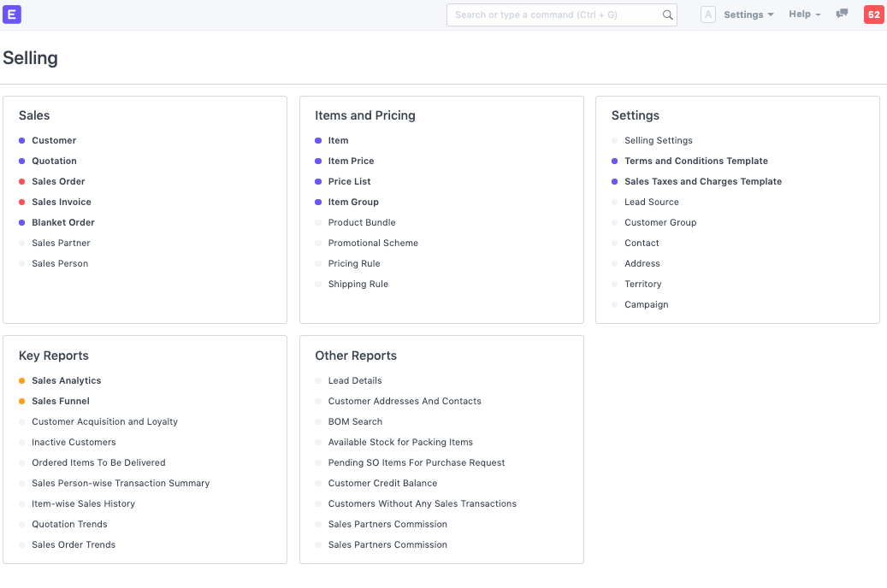
Task: Open BOM Search report
Action: pos(355,422)
